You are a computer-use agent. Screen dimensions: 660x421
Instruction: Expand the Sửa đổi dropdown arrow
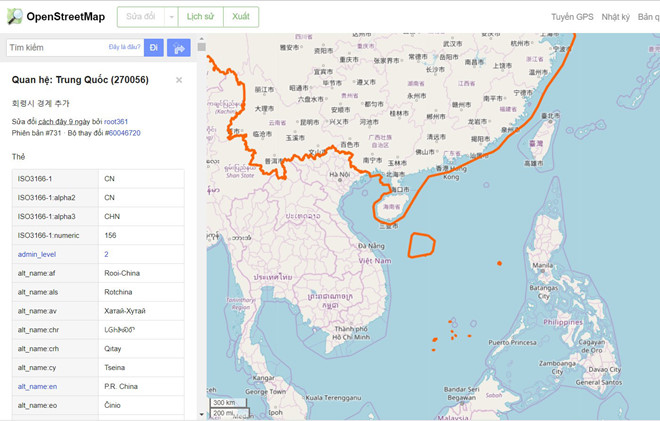click(x=171, y=17)
